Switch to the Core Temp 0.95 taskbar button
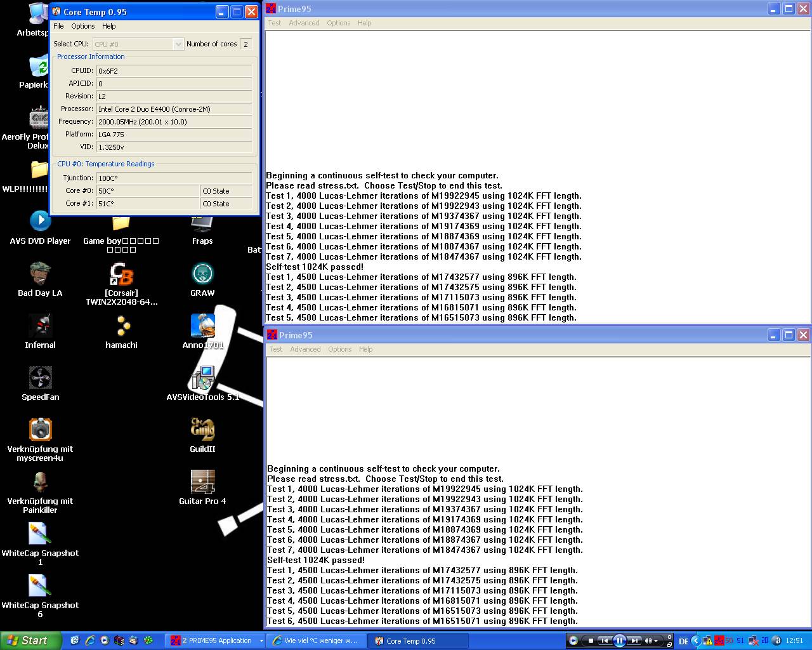812x650 pixels. [x=419, y=640]
